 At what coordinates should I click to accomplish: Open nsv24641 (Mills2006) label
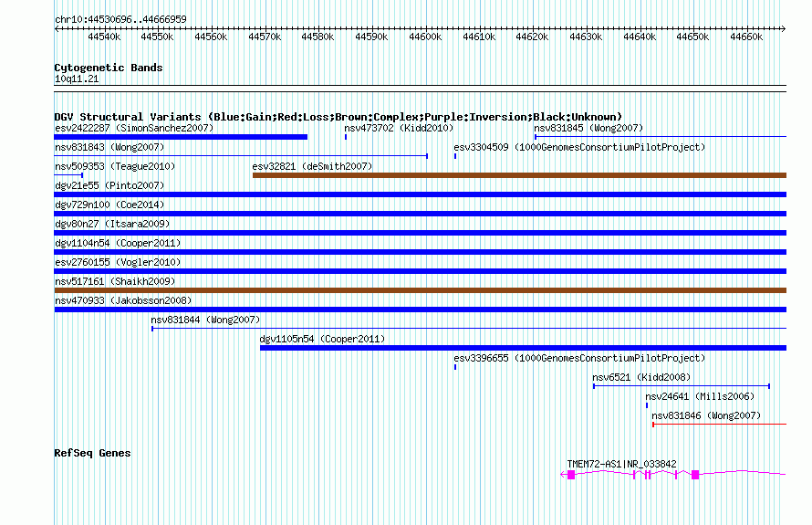coord(700,396)
